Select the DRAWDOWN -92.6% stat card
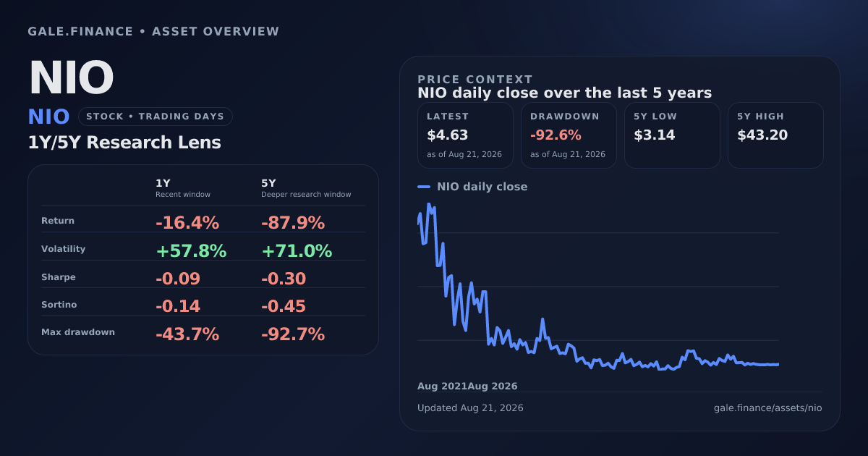868x456 pixels. (569, 135)
